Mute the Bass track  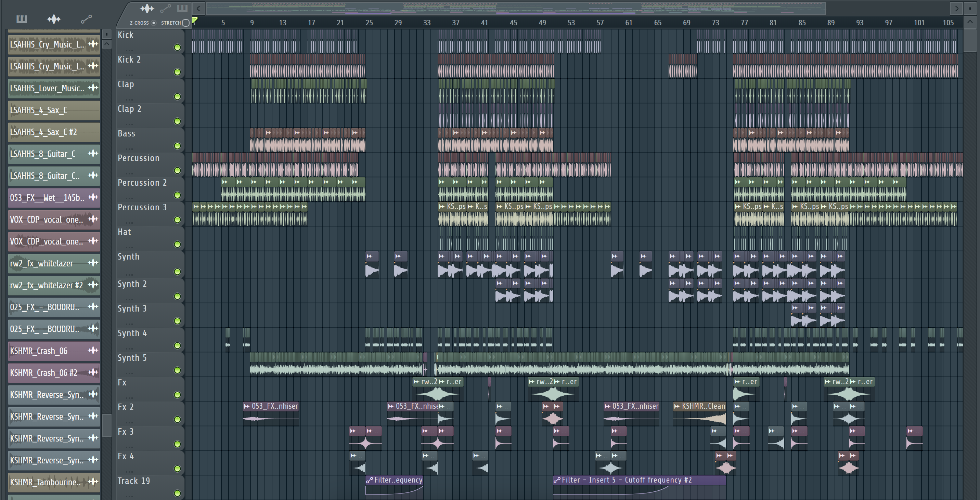177,146
